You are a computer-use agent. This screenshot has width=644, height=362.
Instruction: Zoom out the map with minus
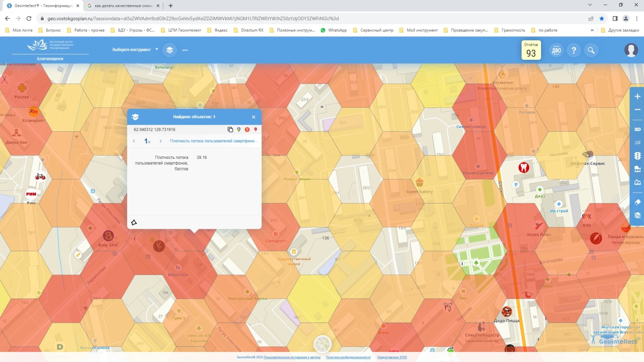tap(637, 110)
